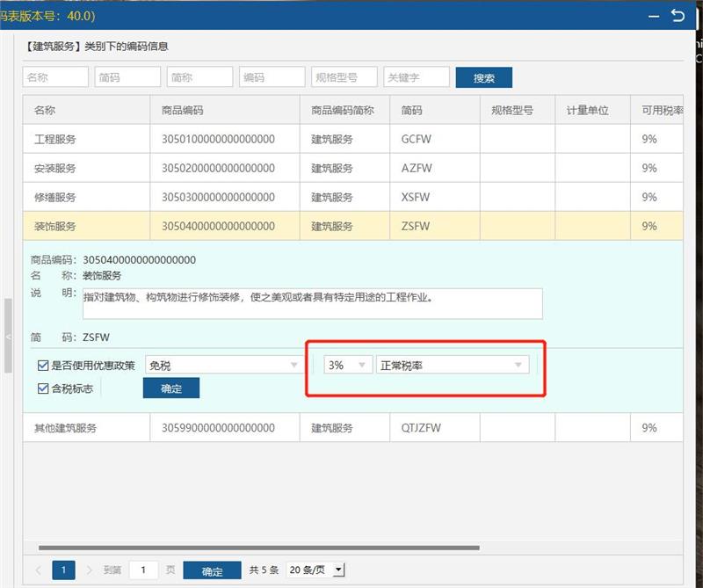Collapse the side panel using the left-edge handle
703x588 pixels.
click(8, 336)
